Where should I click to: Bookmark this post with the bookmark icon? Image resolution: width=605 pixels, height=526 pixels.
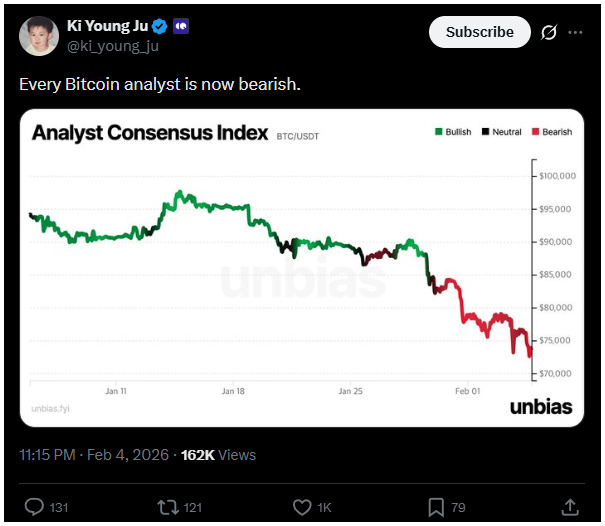coord(435,507)
